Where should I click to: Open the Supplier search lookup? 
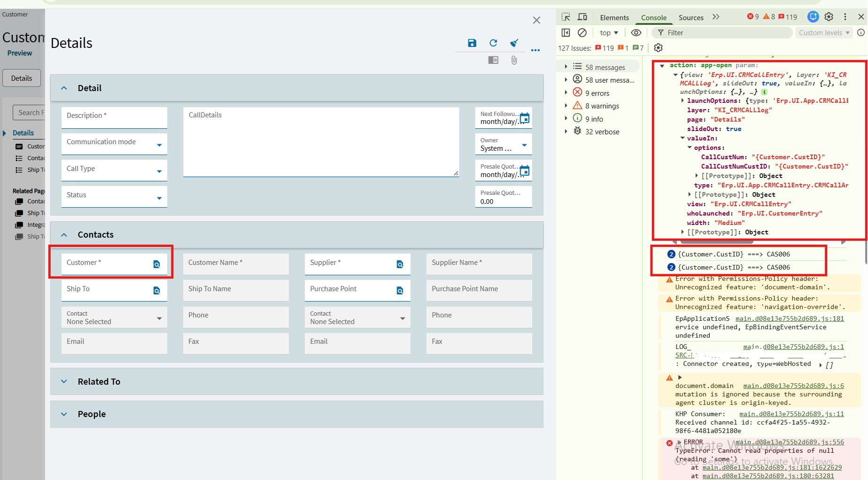click(400, 264)
